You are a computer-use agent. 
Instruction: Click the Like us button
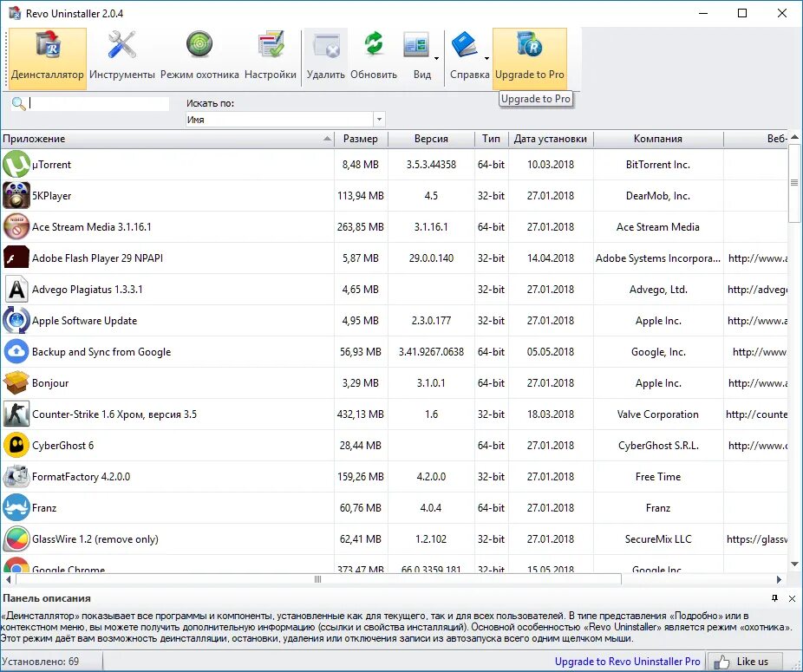744,662
